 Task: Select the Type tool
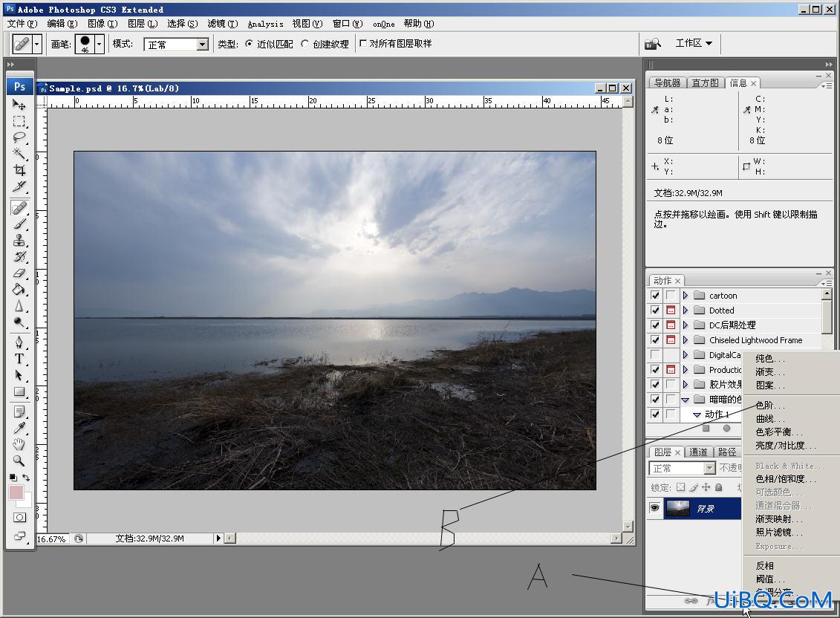tap(19, 359)
